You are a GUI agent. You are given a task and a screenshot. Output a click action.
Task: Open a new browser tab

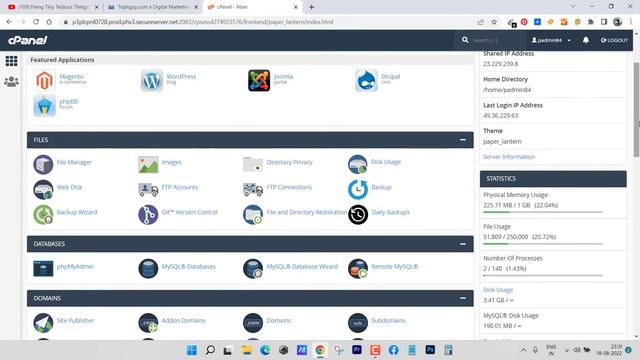click(311, 7)
